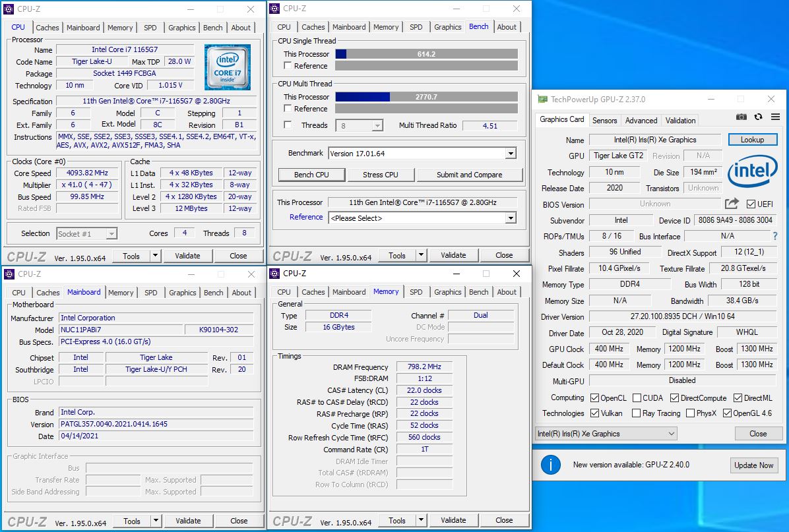789x532 pixels.
Task: Click GPU-Z title bar app icon
Action: [542, 99]
